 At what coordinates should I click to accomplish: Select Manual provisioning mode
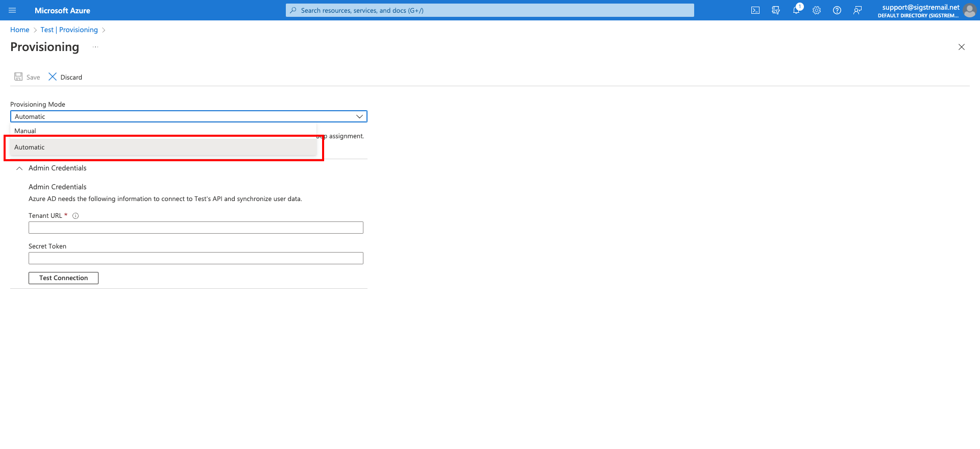coord(163,131)
